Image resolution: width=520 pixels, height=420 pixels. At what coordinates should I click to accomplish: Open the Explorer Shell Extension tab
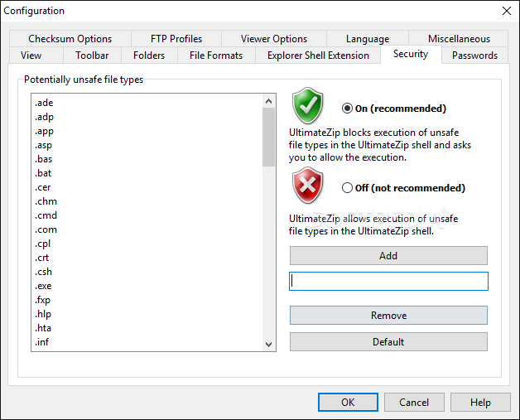318,55
